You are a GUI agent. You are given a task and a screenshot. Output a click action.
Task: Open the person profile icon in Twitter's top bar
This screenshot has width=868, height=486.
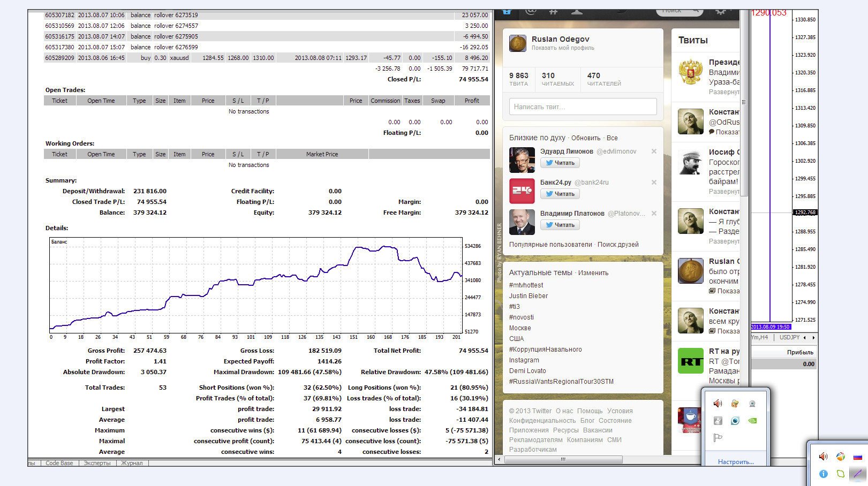coord(577,11)
